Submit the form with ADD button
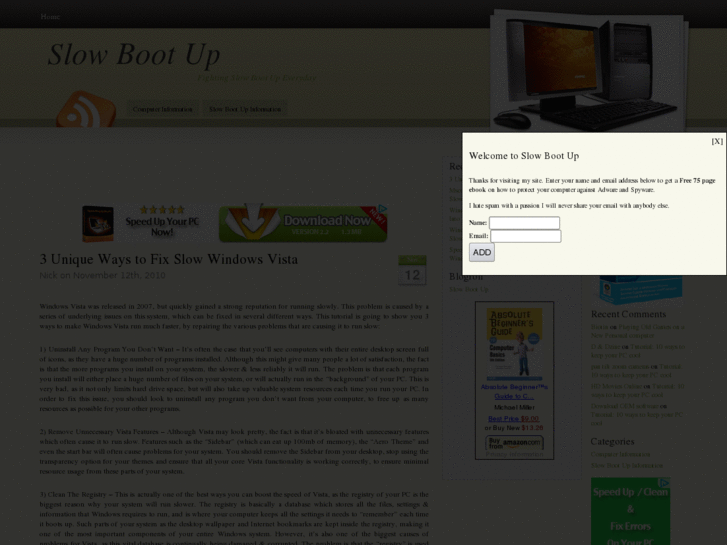The image size is (727, 545). coord(482,252)
